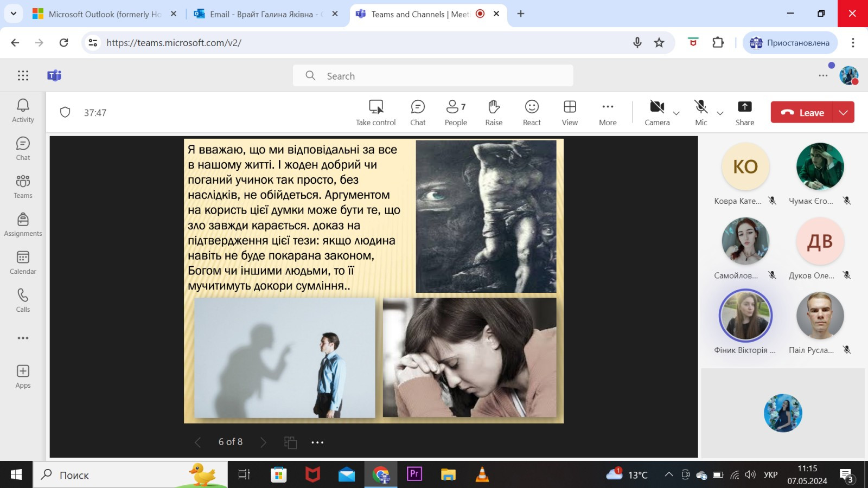Click the Take control icon
Screen dimensions: 868x488
point(376,107)
